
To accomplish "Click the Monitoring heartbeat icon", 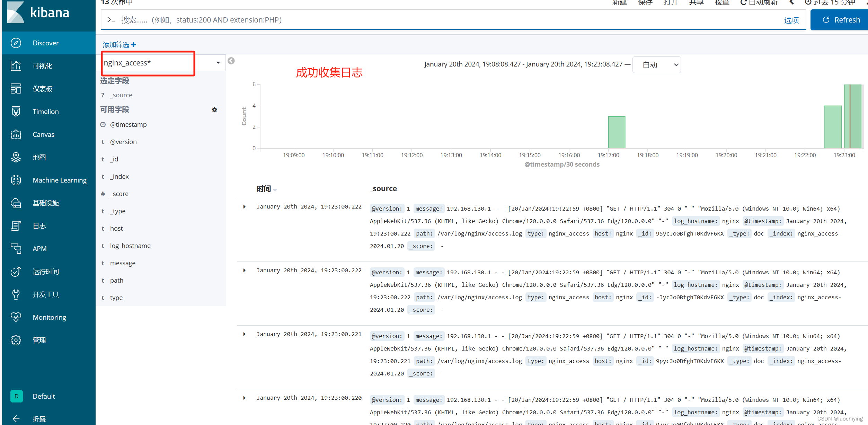I will click(16, 317).
